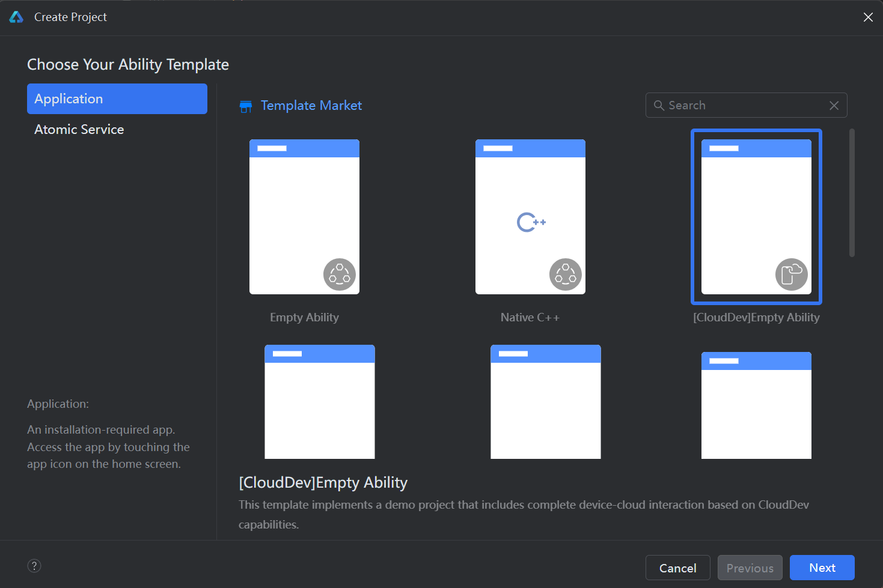883x588 pixels.
Task: Select the [CloudDev]Empty Ability template thumbnail
Action: 756,217
